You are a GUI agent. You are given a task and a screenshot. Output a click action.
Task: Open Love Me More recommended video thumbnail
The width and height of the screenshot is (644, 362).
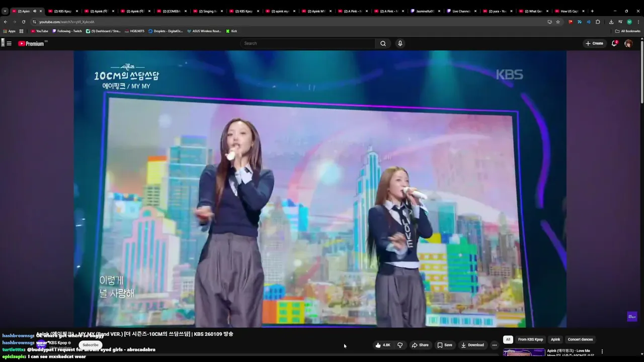[x=524, y=353]
